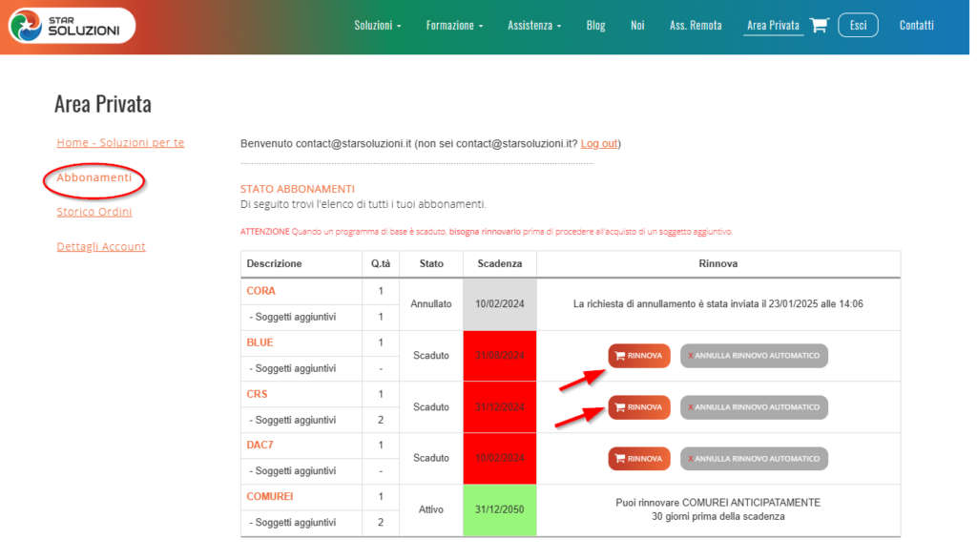The height and width of the screenshot is (560, 977).
Task: Cancel automatic renewal for BLUE
Action: 754,356
